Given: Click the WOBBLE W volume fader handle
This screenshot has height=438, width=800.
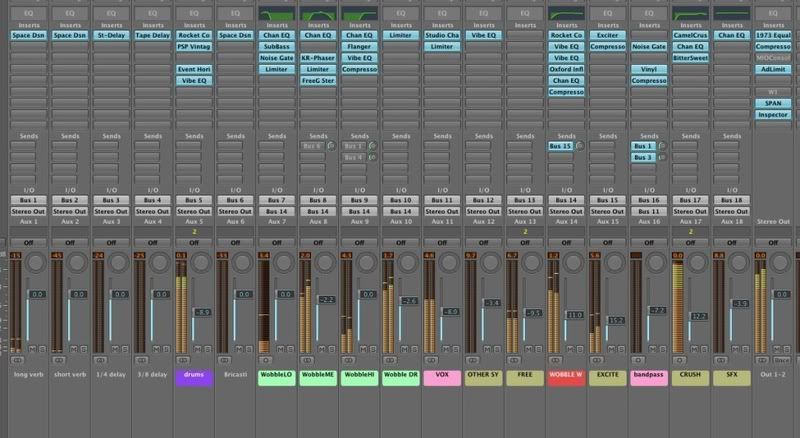Looking at the screenshot, I should coord(574,315).
